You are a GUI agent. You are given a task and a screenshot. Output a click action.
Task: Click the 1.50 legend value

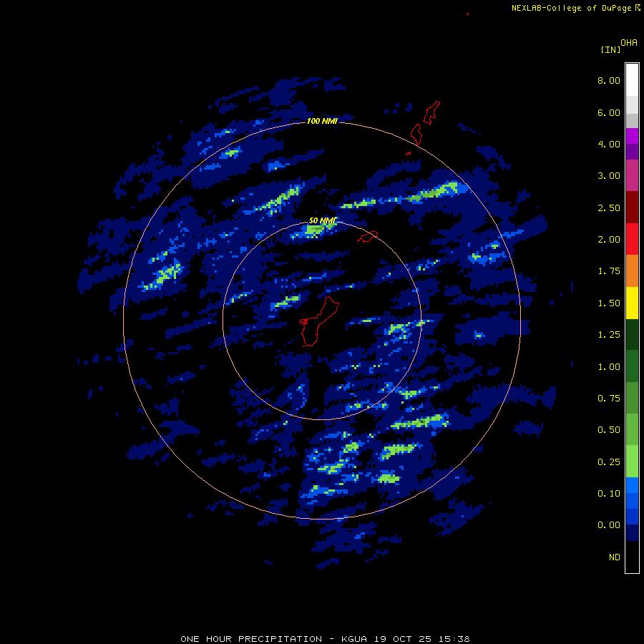point(609,303)
